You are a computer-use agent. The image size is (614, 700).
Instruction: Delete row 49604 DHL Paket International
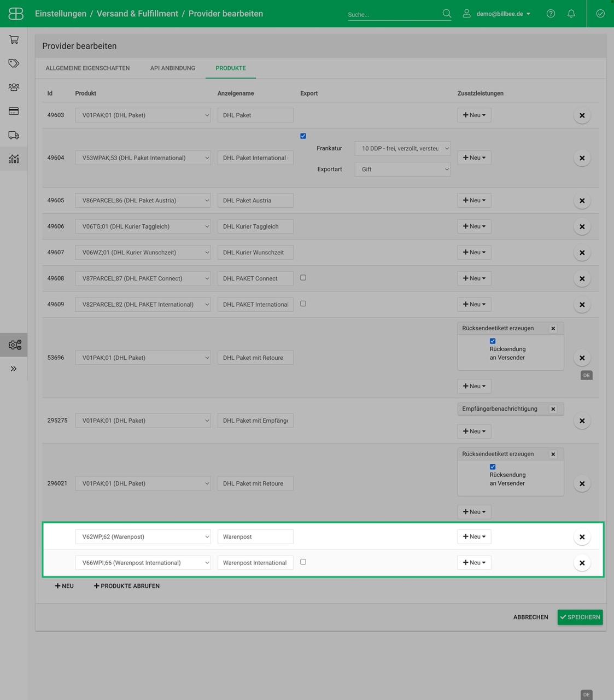[x=582, y=158]
